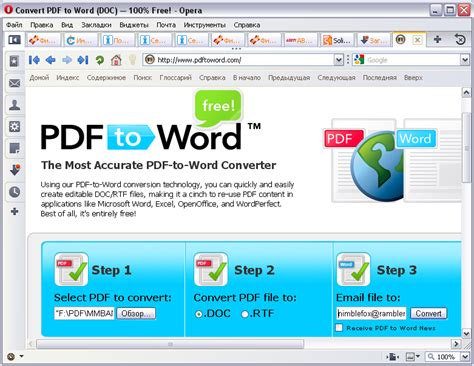The width and height of the screenshot is (474, 366).
Task: Click the Fast Forward navigation arrow
Action: [83, 60]
